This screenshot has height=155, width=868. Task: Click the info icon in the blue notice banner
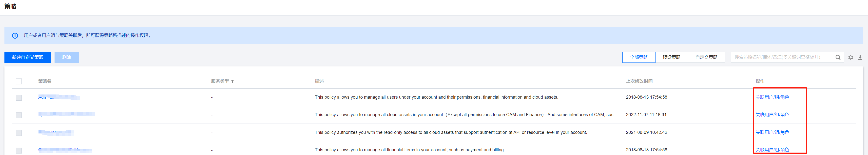coord(15,36)
